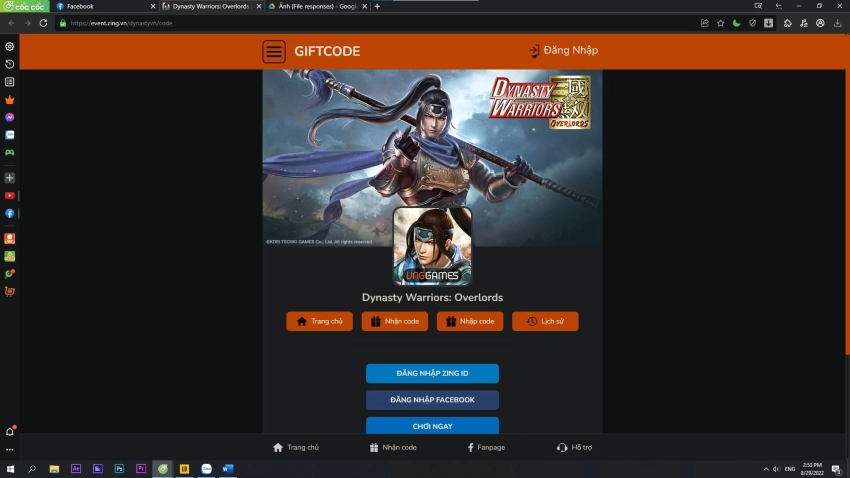Go forward with the browser forward arrow
The width and height of the screenshot is (850, 478).
(x=27, y=23)
